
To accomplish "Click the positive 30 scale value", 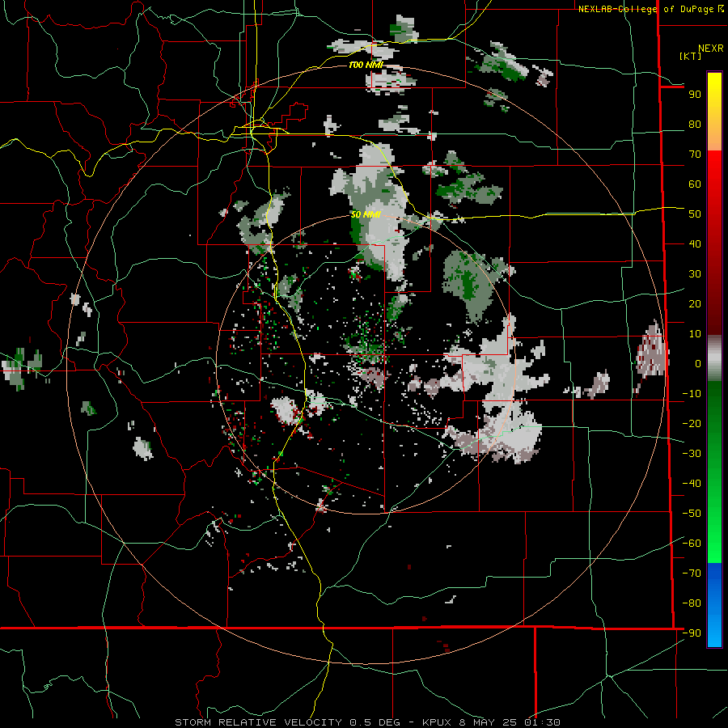I will (695, 274).
